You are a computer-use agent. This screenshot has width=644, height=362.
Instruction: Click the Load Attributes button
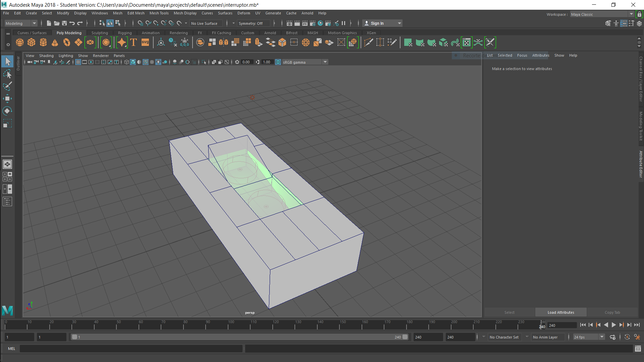pos(561,312)
